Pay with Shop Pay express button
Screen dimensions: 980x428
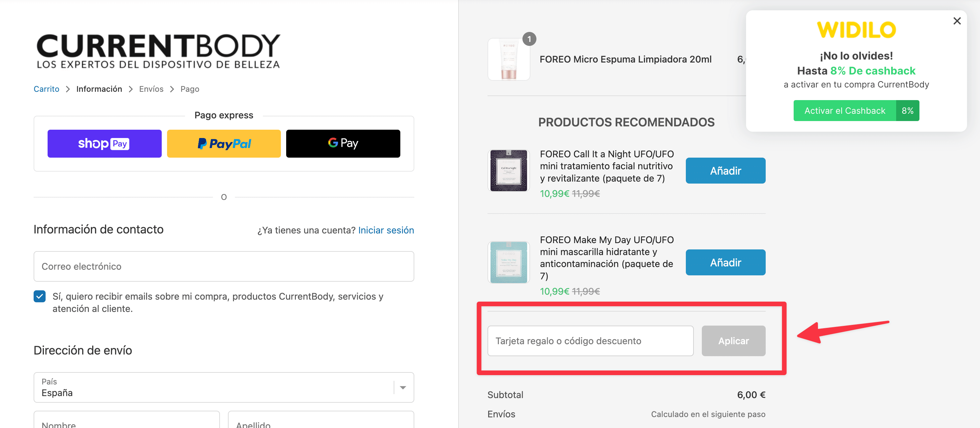104,144
